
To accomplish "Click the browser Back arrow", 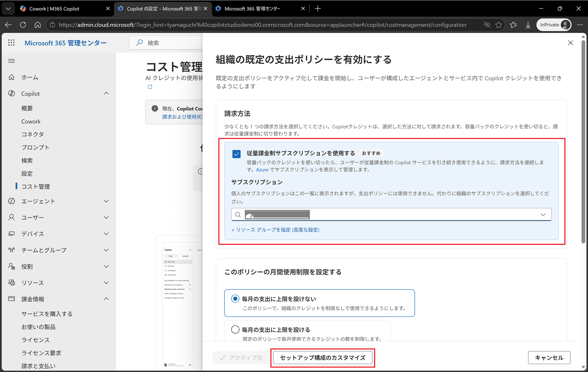I will [8, 25].
